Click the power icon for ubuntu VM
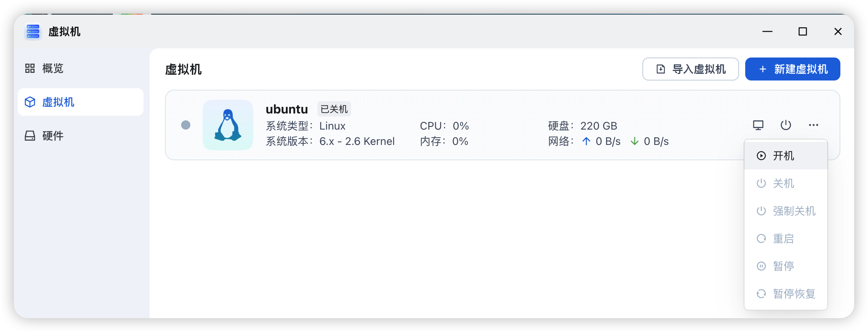 pos(785,125)
